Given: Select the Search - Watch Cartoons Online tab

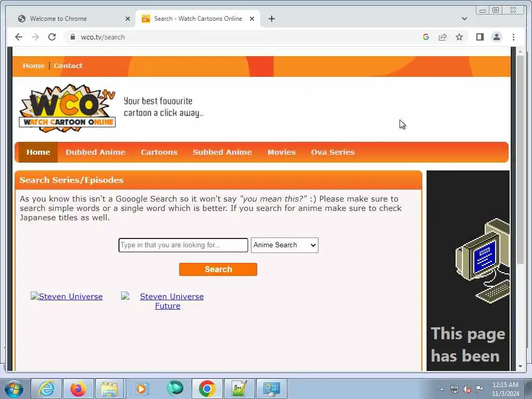Looking at the screenshot, I should (x=198, y=19).
